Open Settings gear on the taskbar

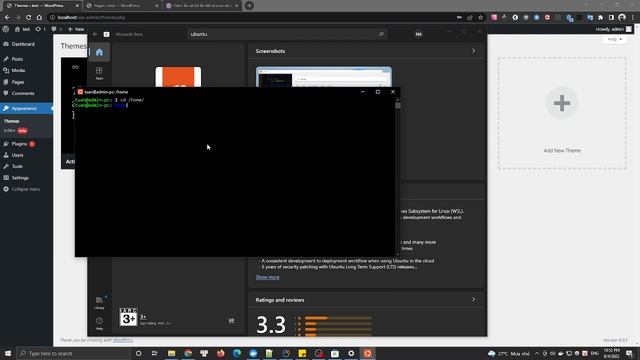tap(351, 353)
